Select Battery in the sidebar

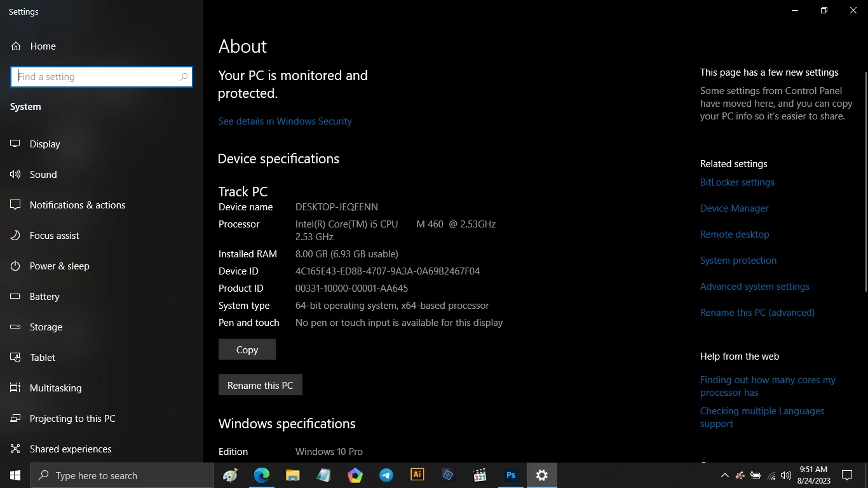(x=35, y=297)
